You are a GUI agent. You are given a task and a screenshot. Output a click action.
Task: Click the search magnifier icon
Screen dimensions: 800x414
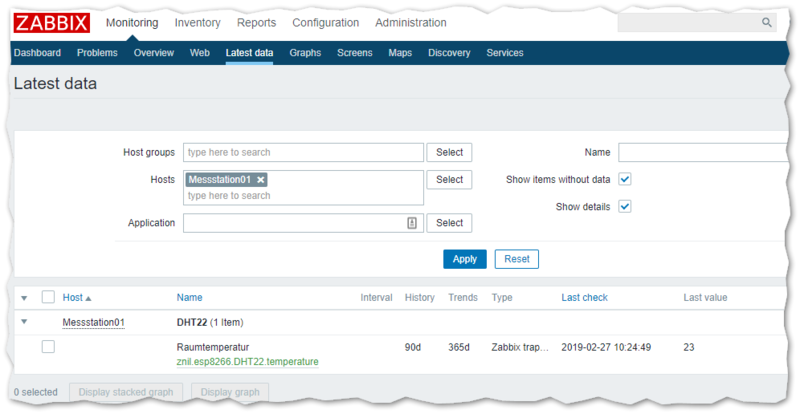[x=767, y=22]
